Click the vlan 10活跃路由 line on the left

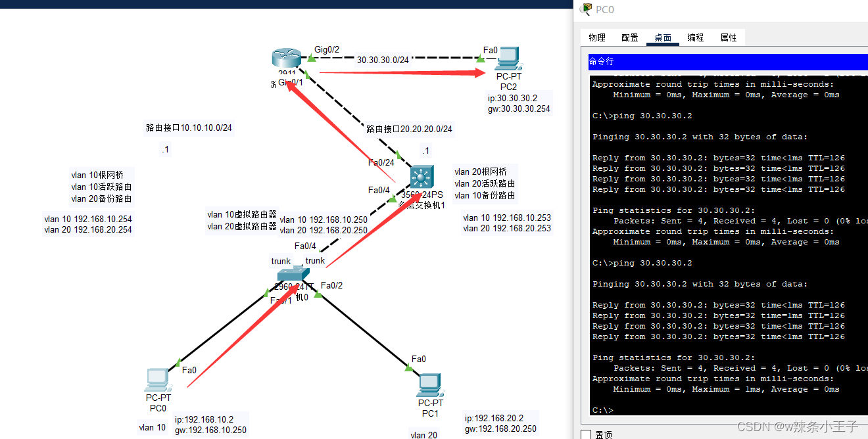[101, 187]
